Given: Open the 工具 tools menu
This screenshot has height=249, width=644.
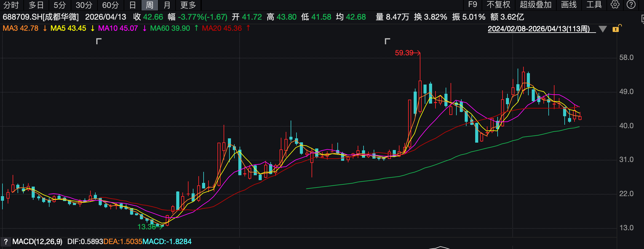Looking at the screenshot, I should coord(594,5).
